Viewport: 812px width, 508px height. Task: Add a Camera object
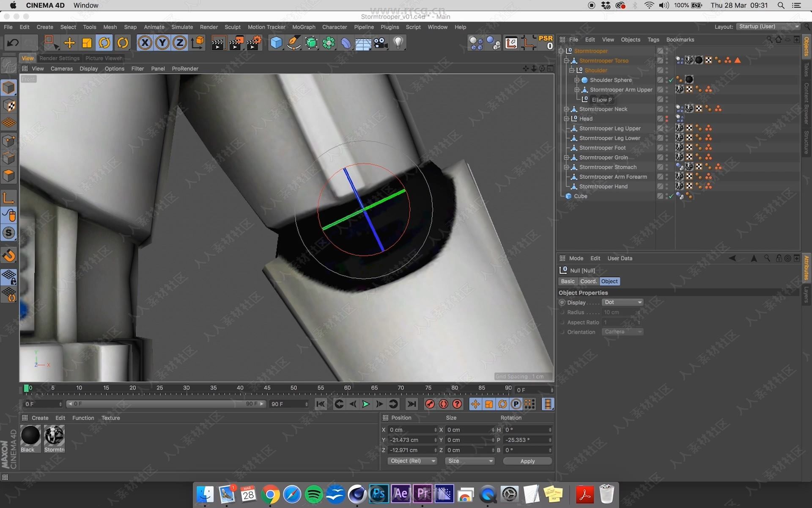tap(381, 43)
